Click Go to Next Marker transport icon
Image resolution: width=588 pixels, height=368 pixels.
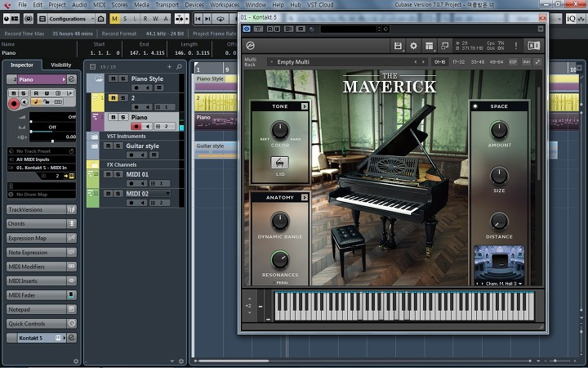coord(207,18)
